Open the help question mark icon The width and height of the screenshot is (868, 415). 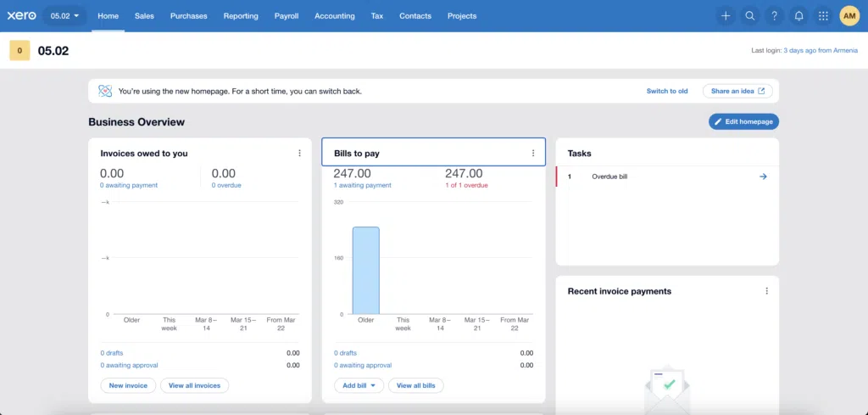point(775,16)
